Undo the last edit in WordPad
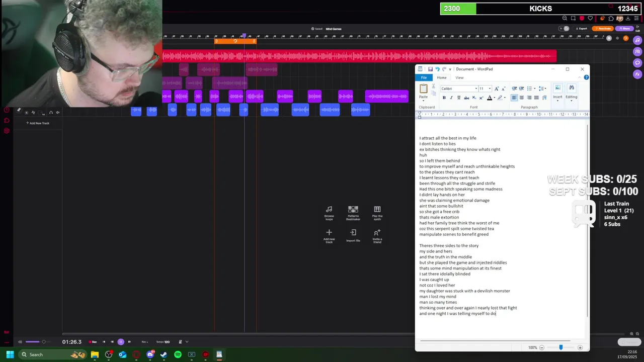The height and width of the screenshot is (362, 644). pos(437,69)
